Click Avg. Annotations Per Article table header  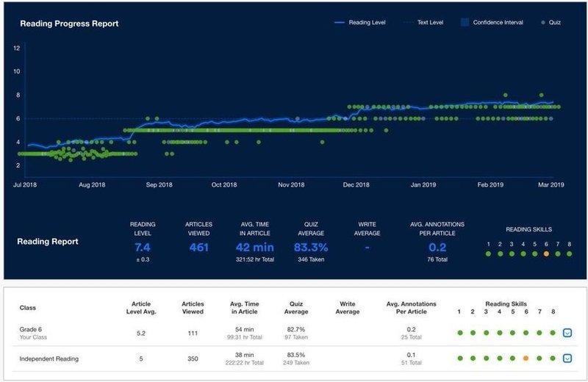[412, 308]
